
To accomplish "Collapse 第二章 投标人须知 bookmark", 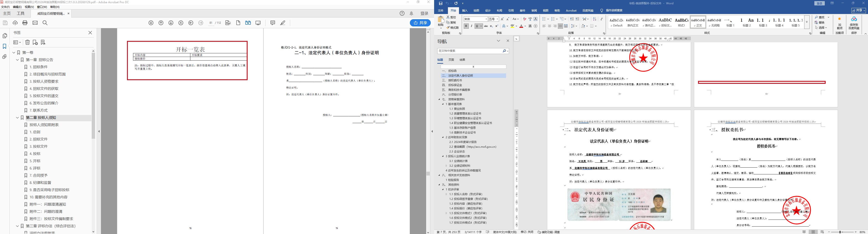I will coord(17,118).
